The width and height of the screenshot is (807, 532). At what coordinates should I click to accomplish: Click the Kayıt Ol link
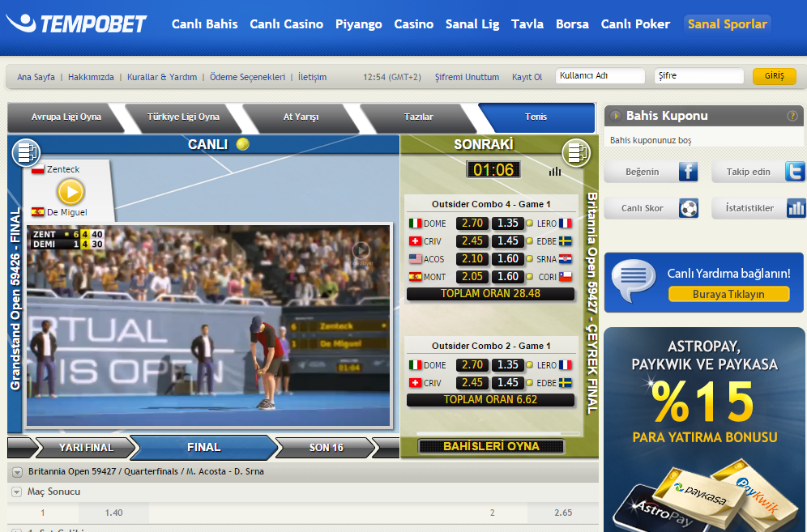click(527, 77)
